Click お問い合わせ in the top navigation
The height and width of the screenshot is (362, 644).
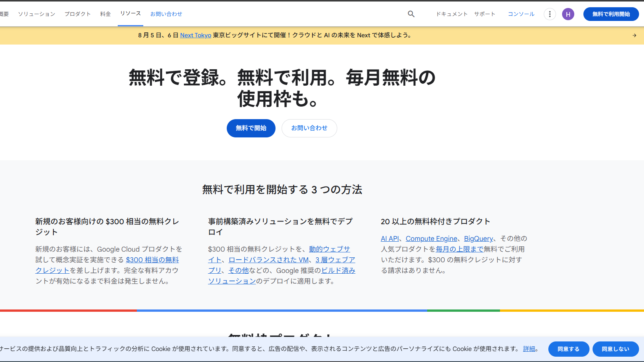click(166, 14)
